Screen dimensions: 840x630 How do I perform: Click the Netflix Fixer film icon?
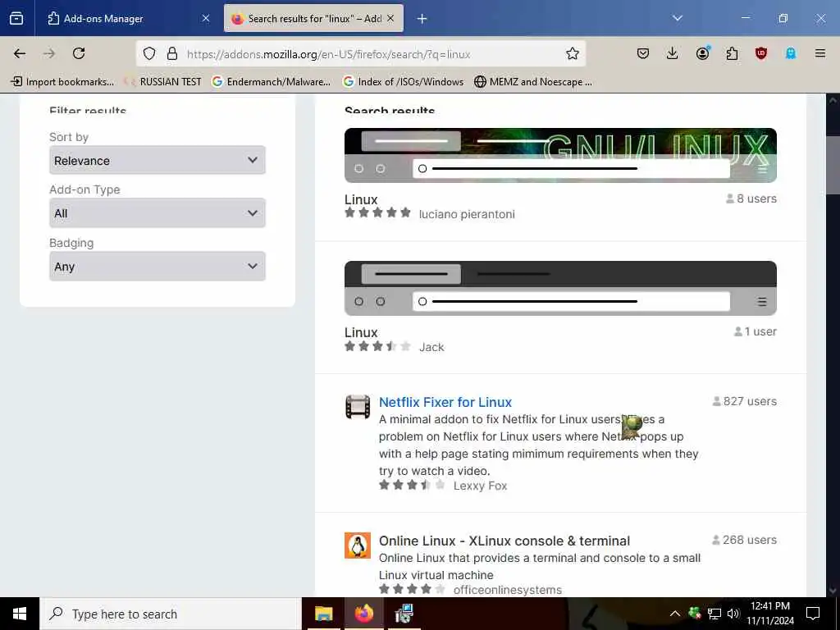point(358,407)
